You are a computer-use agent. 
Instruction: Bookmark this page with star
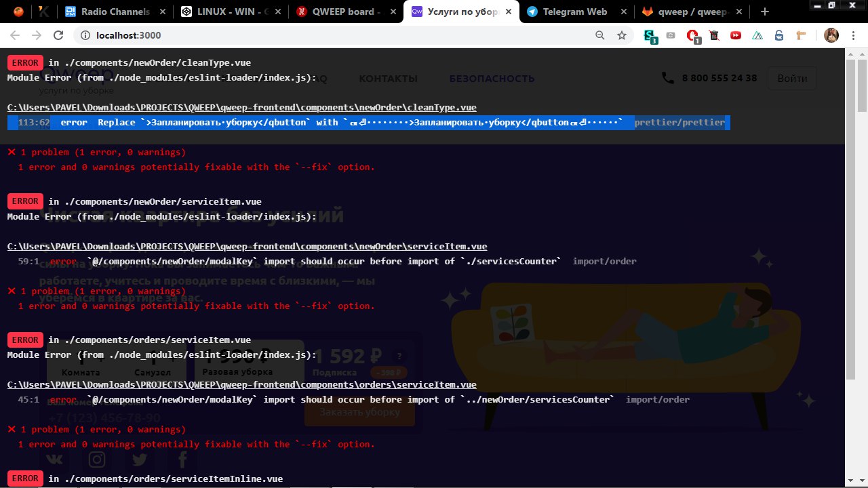(621, 35)
